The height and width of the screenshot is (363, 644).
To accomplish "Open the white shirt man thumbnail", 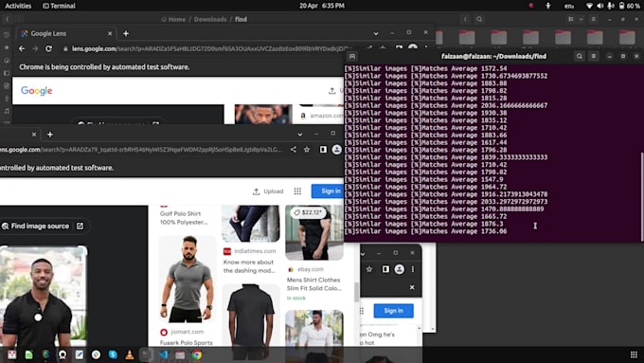I will click(314, 336).
